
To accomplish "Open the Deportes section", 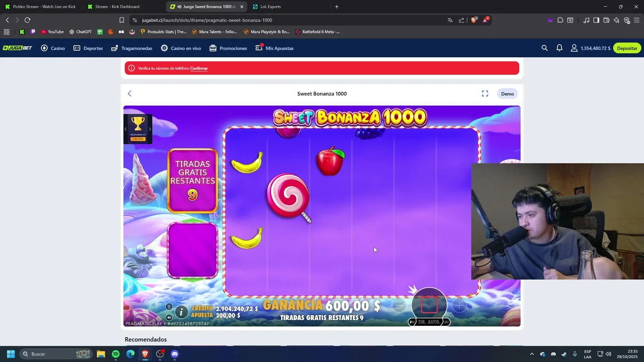I will tap(88, 48).
